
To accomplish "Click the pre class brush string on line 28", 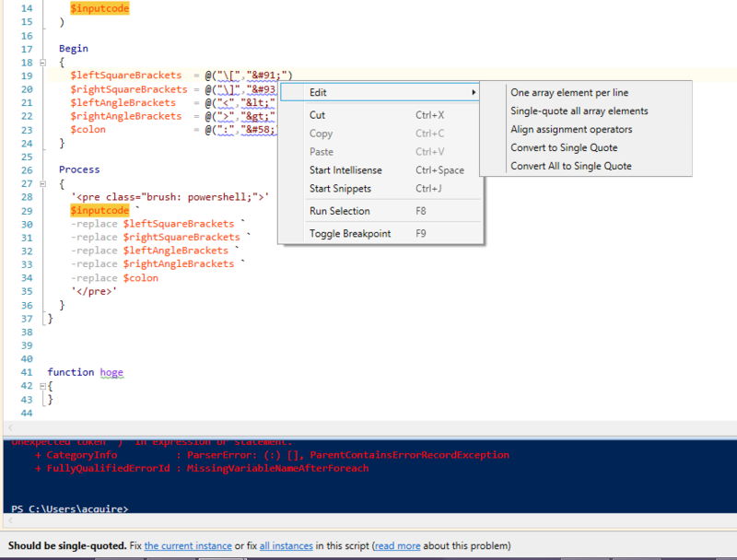I will pos(170,197).
